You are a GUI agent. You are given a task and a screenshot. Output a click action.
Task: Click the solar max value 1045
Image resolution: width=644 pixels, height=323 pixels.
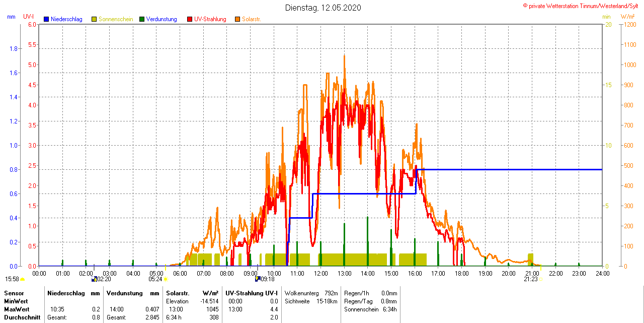coord(213,309)
